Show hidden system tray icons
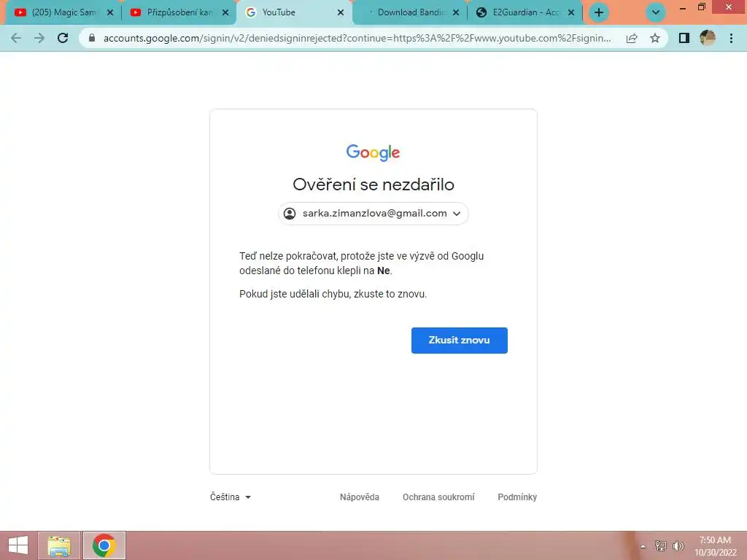The height and width of the screenshot is (560, 747). pyautogui.click(x=643, y=546)
